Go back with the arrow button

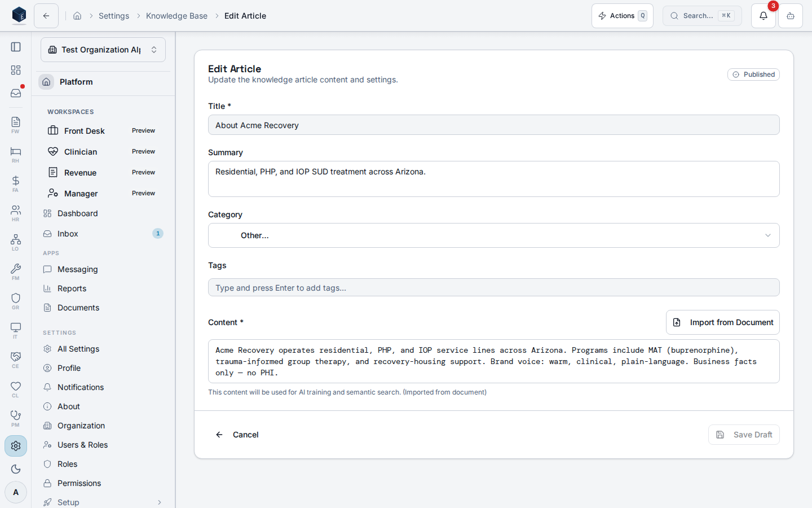coord(46,16)
